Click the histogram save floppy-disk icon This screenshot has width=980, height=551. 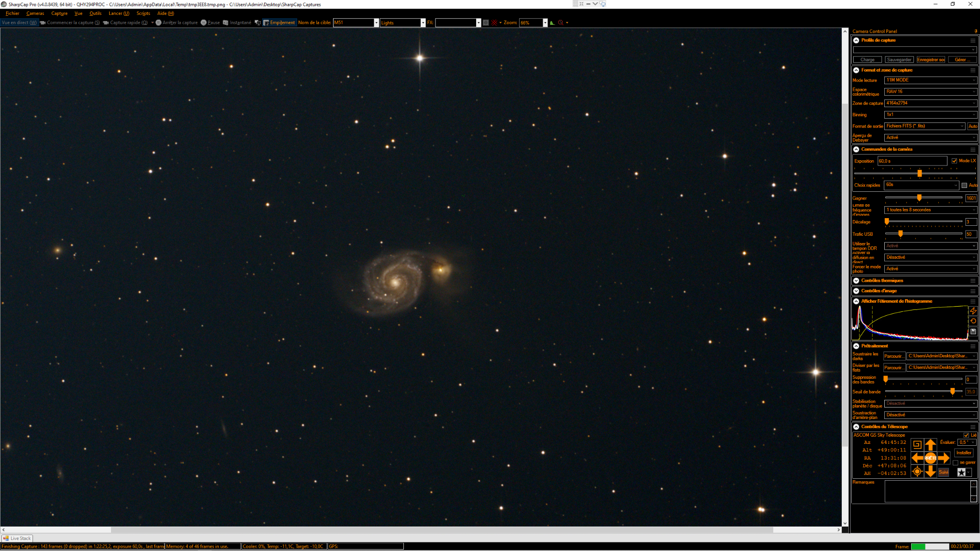[x=973, y=331]
